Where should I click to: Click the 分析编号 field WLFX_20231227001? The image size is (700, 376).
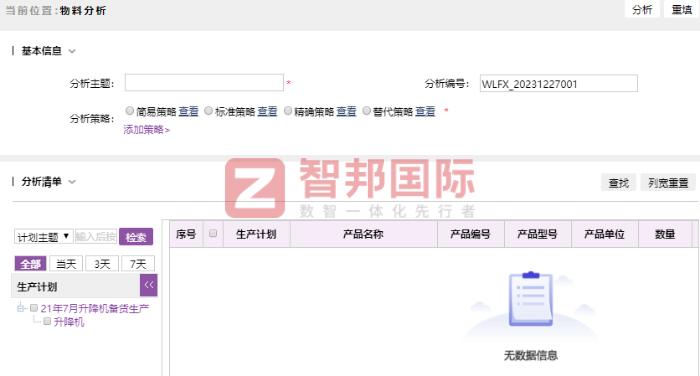coord(558,84)
